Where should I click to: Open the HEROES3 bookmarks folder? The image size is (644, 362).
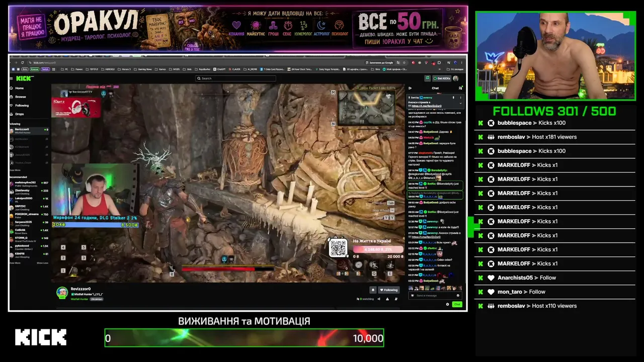coord(108,69)
